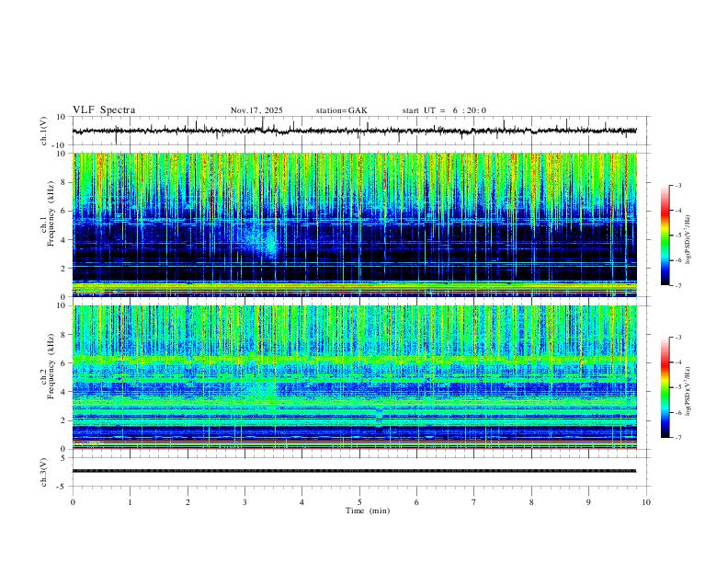This screenshot has height=563, width=728.
Task: Click the bright emission patch in ch.1 spectrogram
Action: coord(261,240)
